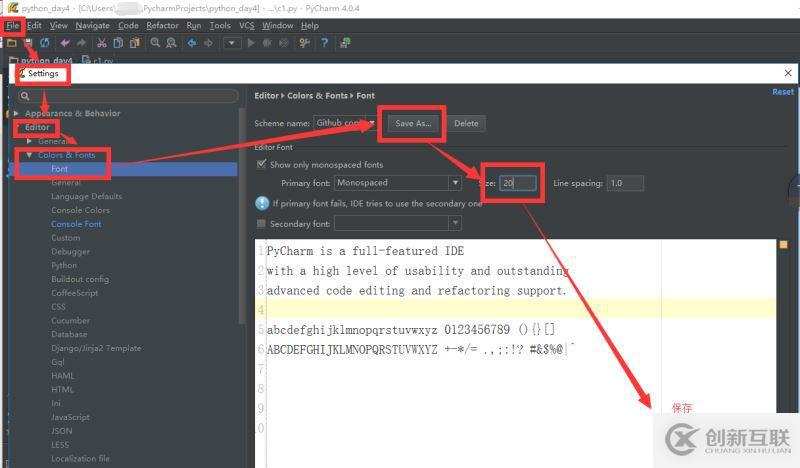Screen dimensions: 800x468
Task: Click the Save All floppy disk icon
Action: pos(28,43)
